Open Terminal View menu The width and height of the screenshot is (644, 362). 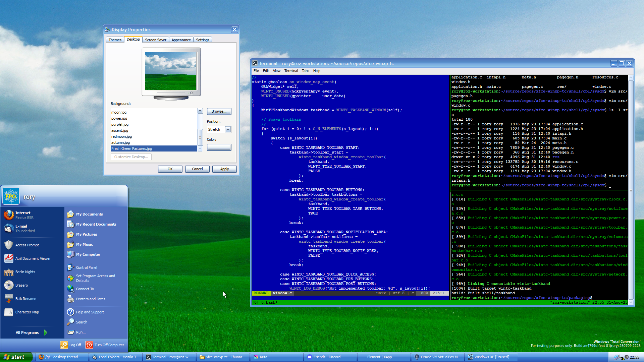pyautogui.click(x=277, y=71)
